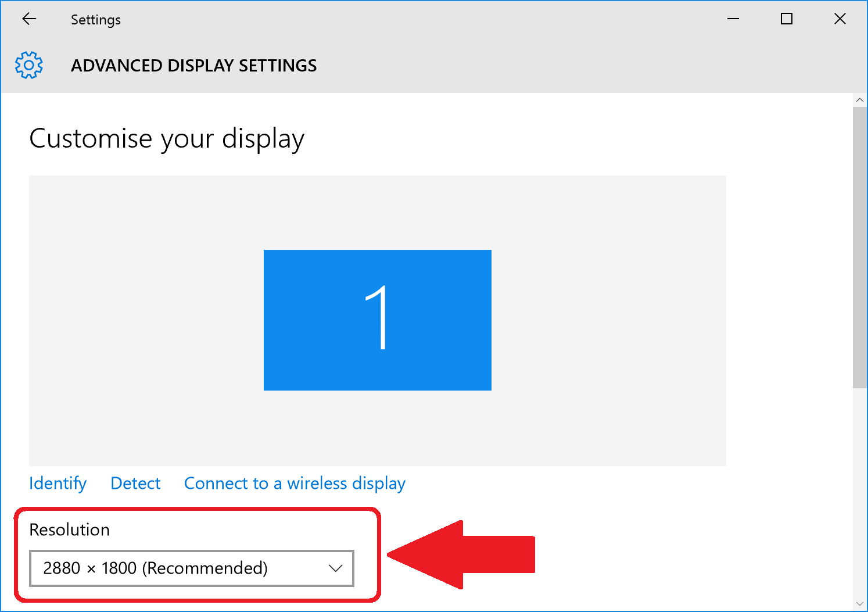Select display 1 thumbnail

click(x=377, y=320)
